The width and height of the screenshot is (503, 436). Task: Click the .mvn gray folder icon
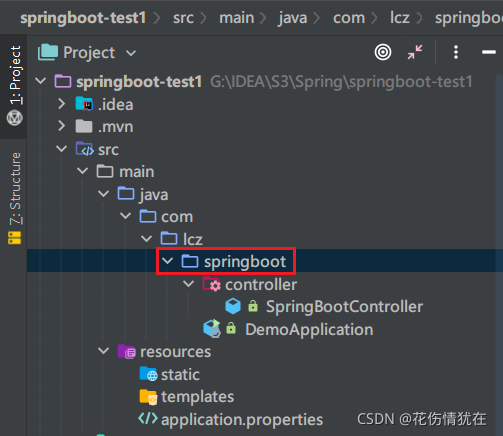[84, 126]
